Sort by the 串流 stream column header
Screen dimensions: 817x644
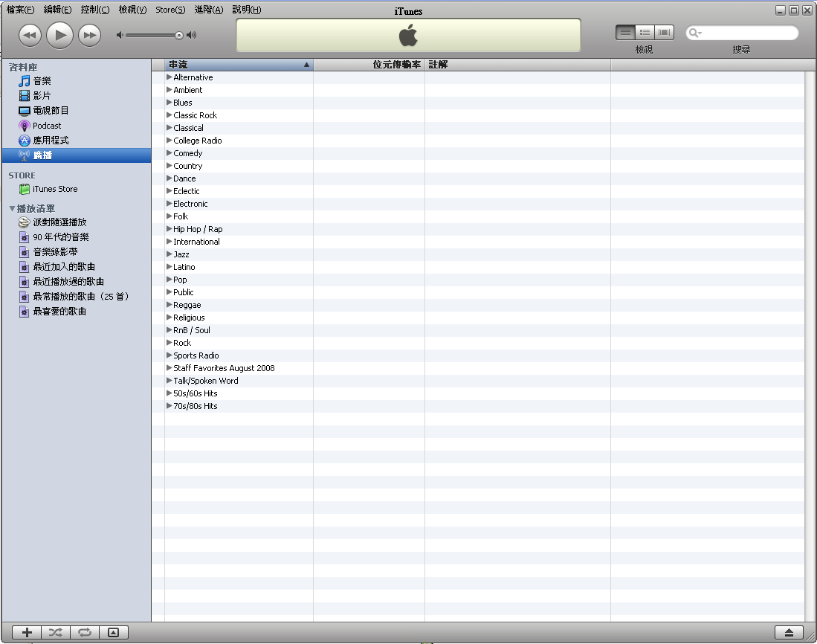click(239, 65)
